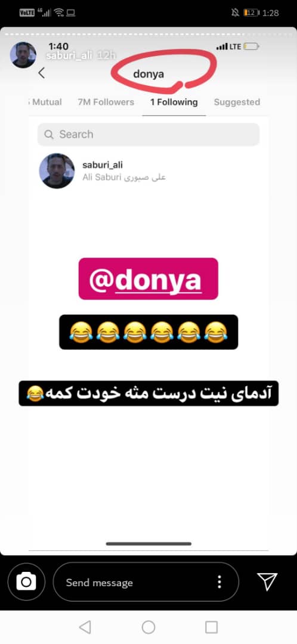
Task: Tap the Android recent apps square
Action: (x=211, y=627)
